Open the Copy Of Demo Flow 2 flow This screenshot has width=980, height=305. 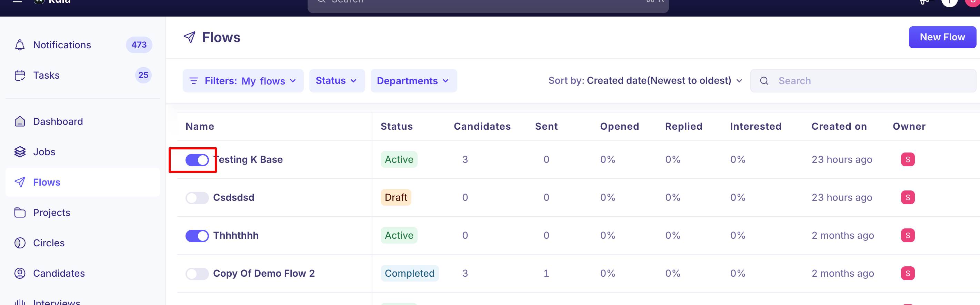point(264,273)
